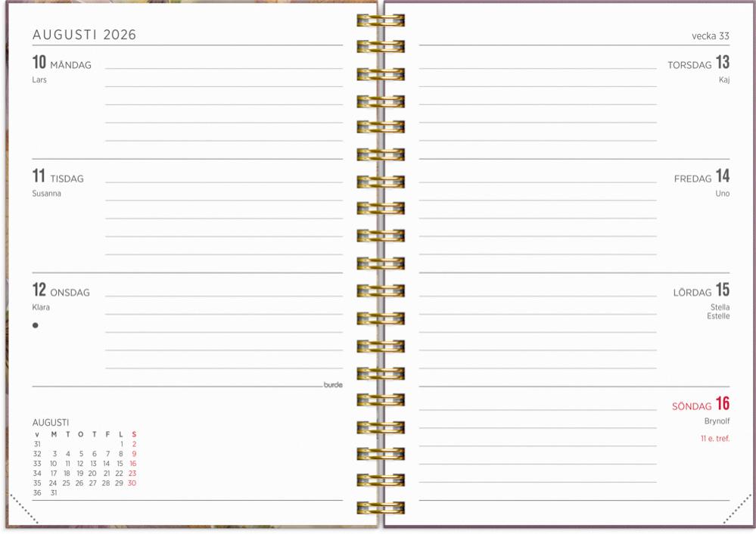Select date 7 in the mini calendar
The image size is (756, 534).
(x=108, y=454)
